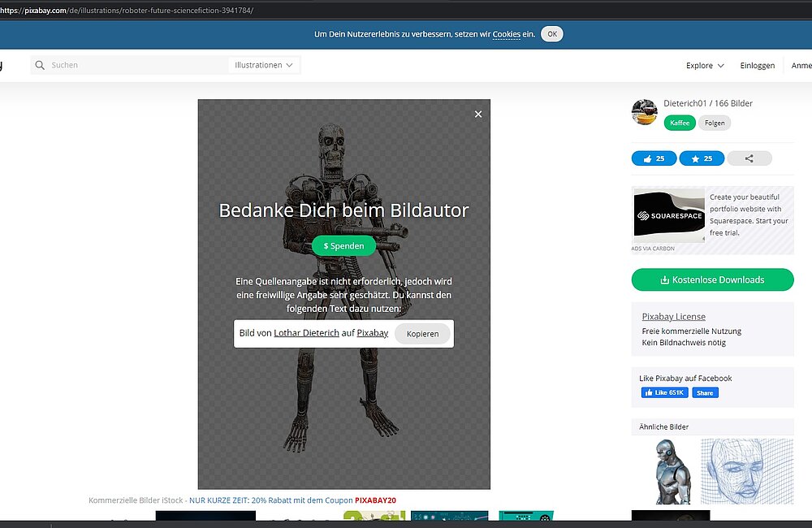Click the Kopieren button
This screenshot has width=812, height=528.
[422, 334]
